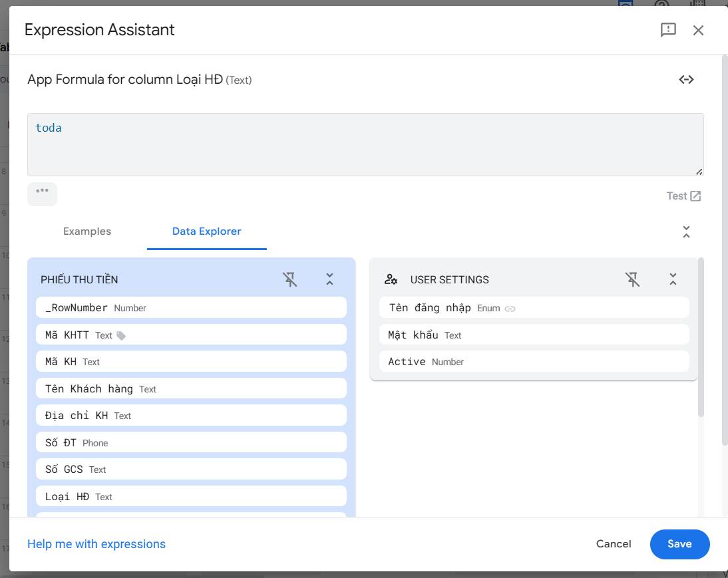The height and width of the screenshot is (578, 728).
Task: Insert the Số GCS column
Action: (191, 469)
